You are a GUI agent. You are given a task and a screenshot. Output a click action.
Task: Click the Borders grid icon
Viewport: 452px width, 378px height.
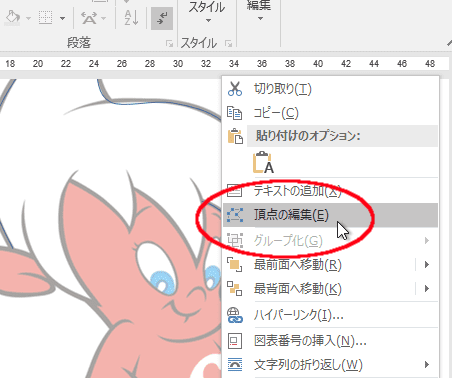pyautogui.click(x=45, y=18)
